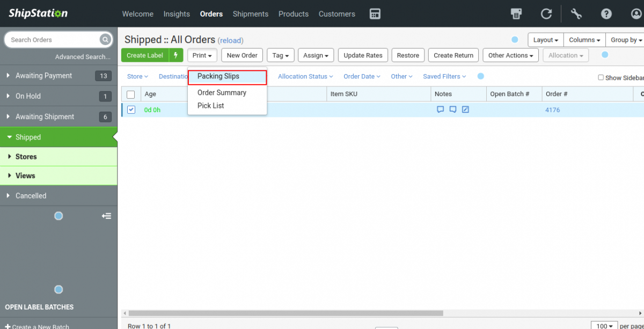The image size is (644, 329).
Task: Click the edit note pencil icon for order 4176
Action: pyautogui.click(x=465, y=110)
